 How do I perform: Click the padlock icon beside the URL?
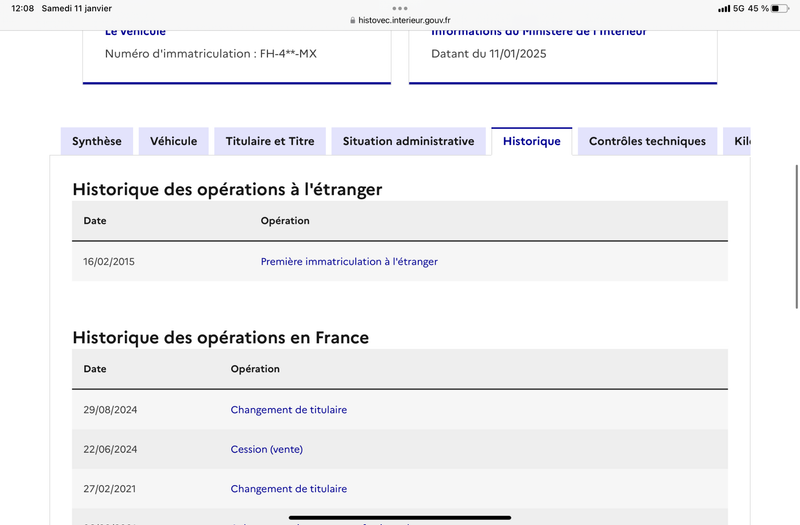[351, 20]
